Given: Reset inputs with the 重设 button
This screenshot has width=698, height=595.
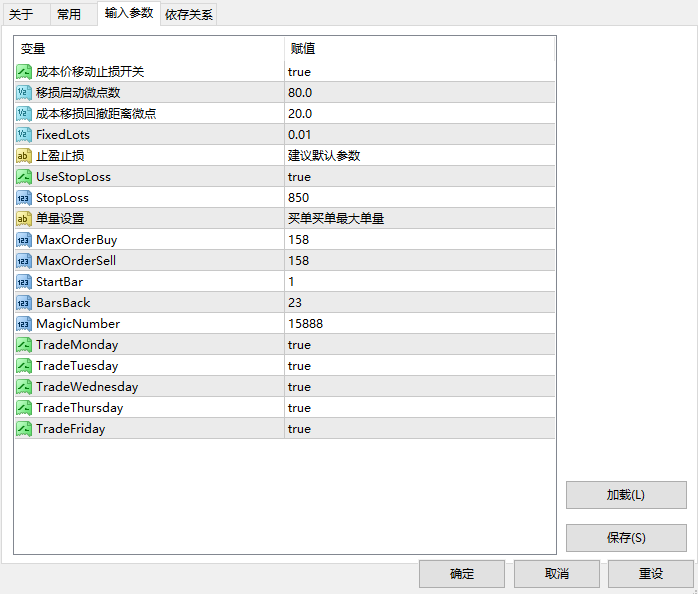Looking at the screenshot, I should pyautogui.click(x=651, y=574).
